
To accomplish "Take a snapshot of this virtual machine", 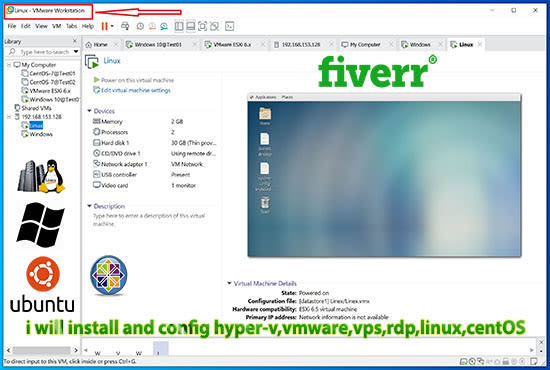I will tap(140, 26).
